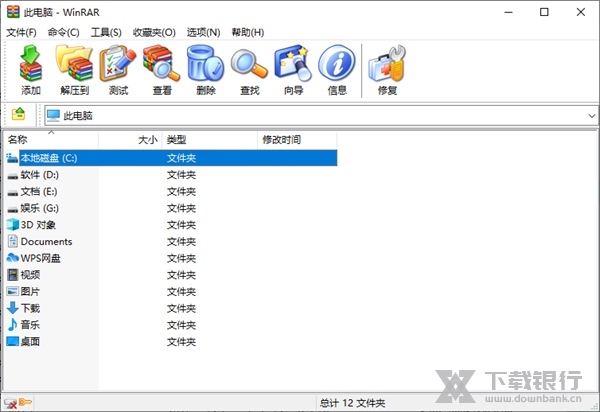
Task: Click the disk icon in status bar
Action: 10,403
